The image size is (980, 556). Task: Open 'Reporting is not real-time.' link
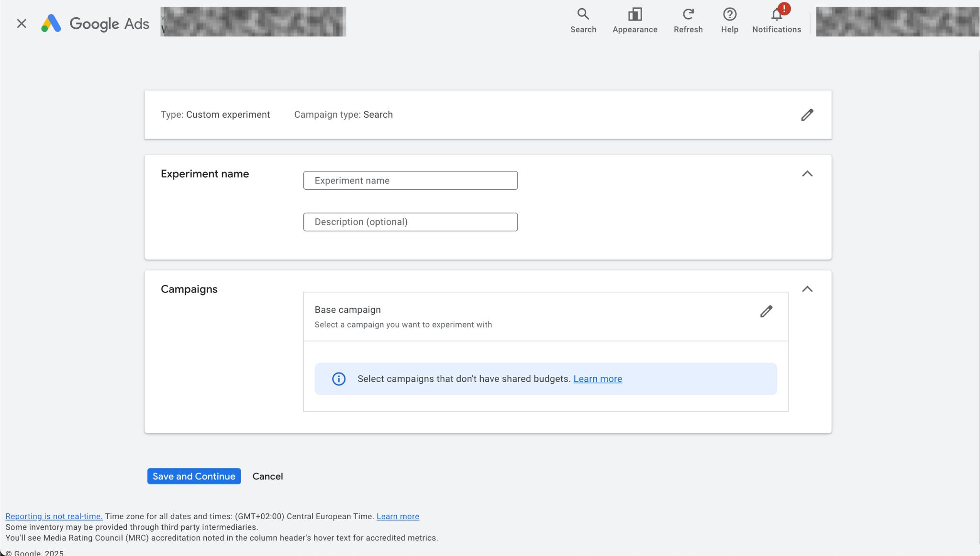(x=54, y=516)
